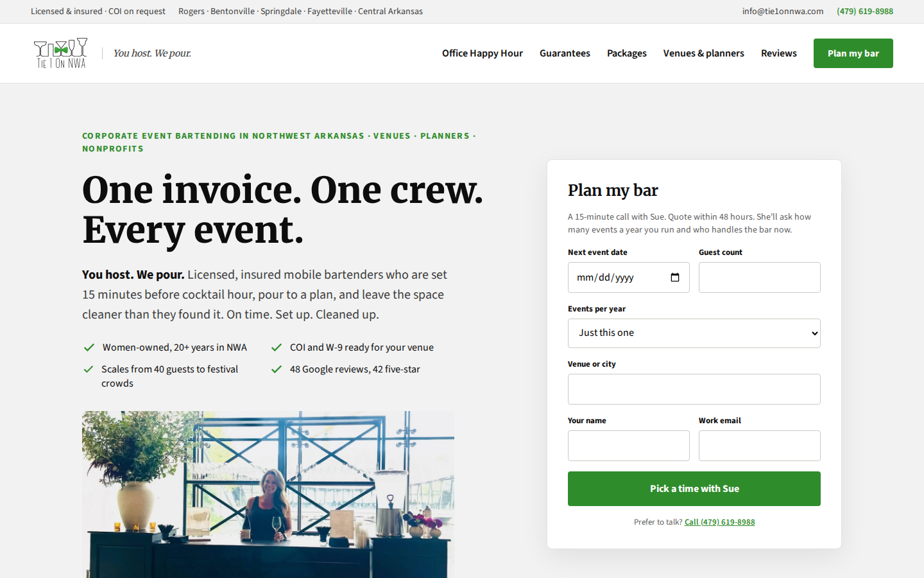Click checkmark beside 48 Google reviews
924x578 pixels.
(277, 369)
